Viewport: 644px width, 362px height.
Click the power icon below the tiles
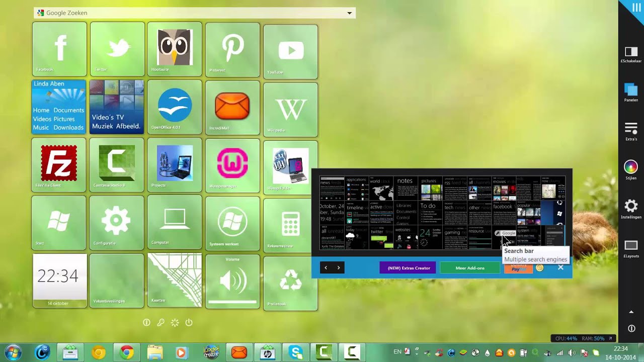tap(189, 322)
